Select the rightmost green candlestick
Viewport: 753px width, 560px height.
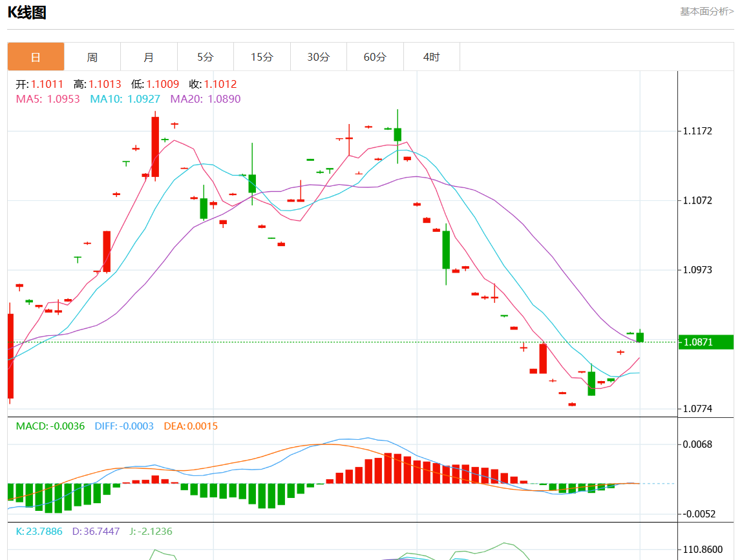click(640, 337)
